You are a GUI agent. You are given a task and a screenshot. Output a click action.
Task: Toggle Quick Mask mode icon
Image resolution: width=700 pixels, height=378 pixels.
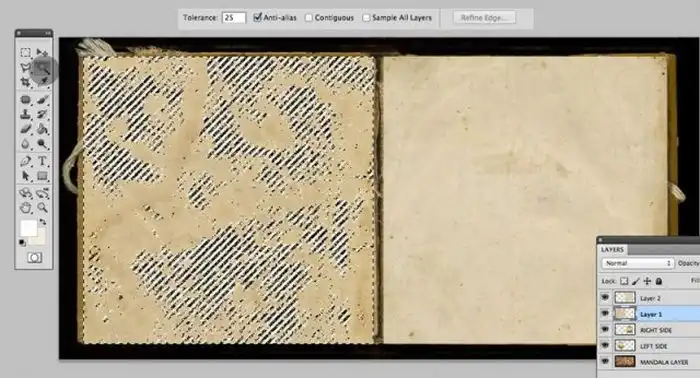pyautogui.click(x=34, y=258)
